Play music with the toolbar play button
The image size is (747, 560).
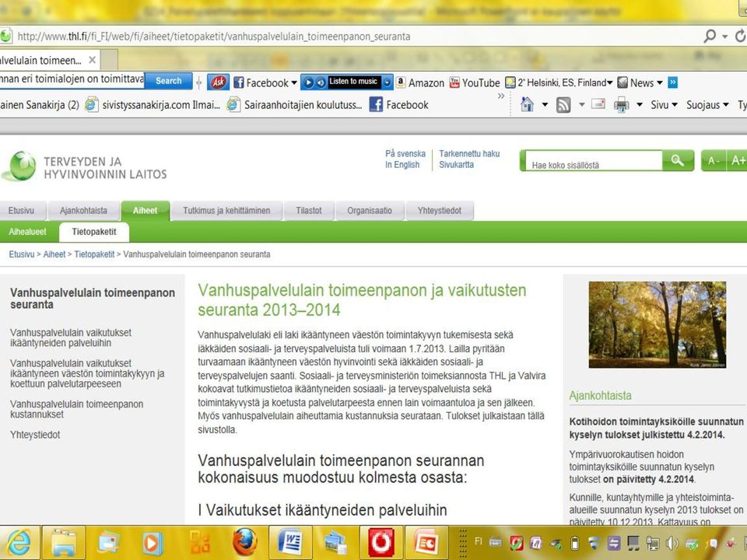pos(308,82)
